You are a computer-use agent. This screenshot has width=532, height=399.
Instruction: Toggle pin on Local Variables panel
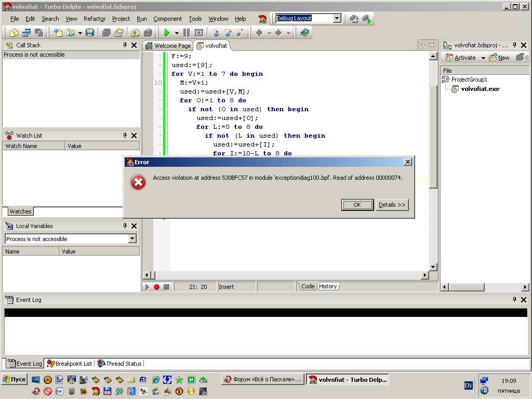tap(125, 226)
